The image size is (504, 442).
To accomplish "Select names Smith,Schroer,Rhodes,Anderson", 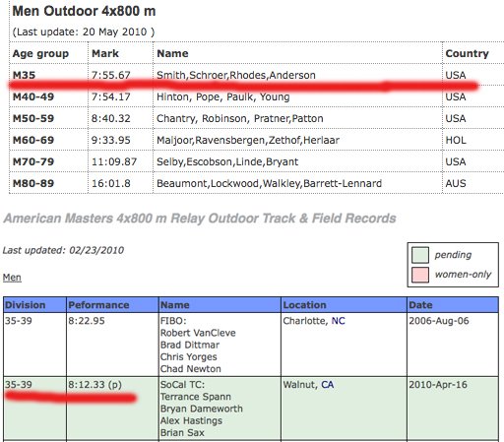I will pos(236,75).
